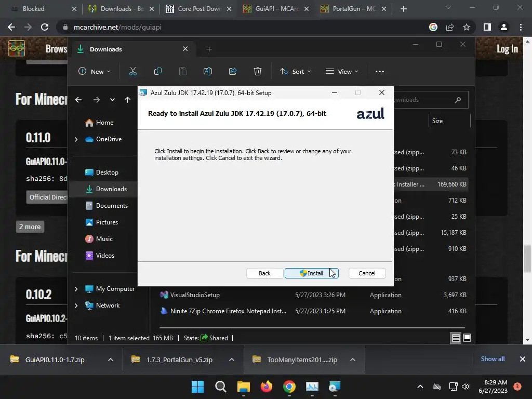Select the VisualStudioSetup file row
The image size is (532, 399).
(x=314, y=295)
